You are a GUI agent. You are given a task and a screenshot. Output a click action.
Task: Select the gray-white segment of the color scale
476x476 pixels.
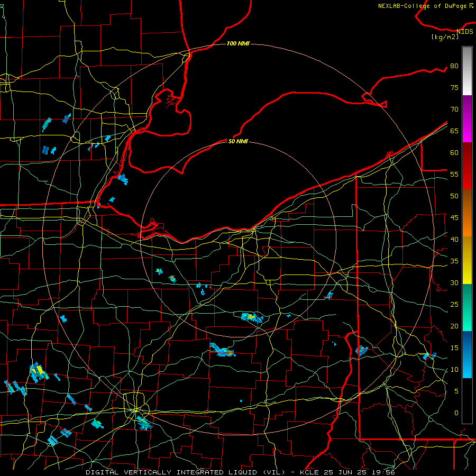point(467,71)
